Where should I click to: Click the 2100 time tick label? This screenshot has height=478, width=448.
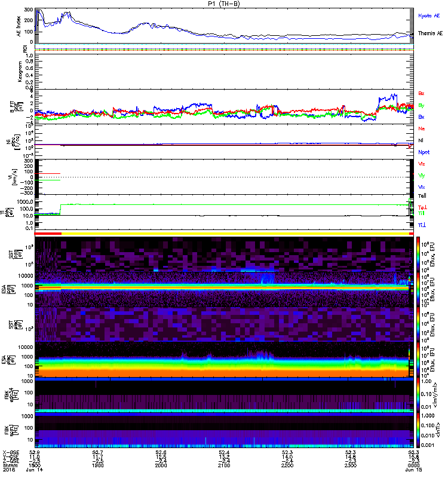[x=224, y=465]
